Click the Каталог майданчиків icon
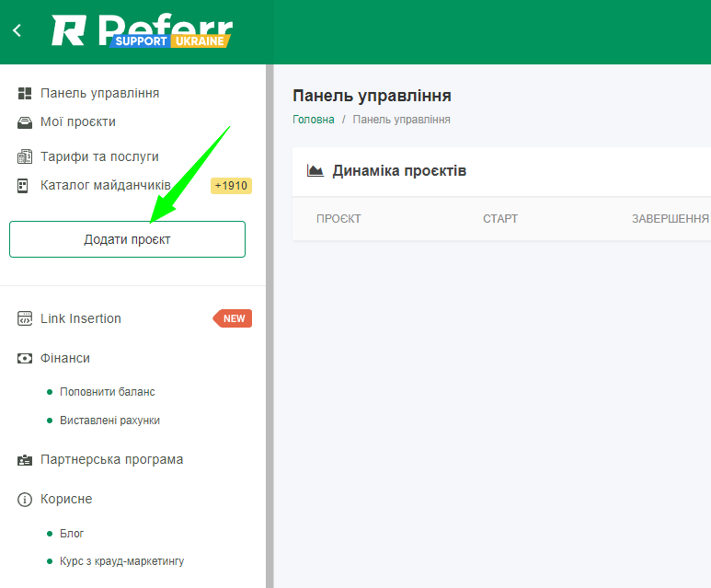 click(25, 186)
